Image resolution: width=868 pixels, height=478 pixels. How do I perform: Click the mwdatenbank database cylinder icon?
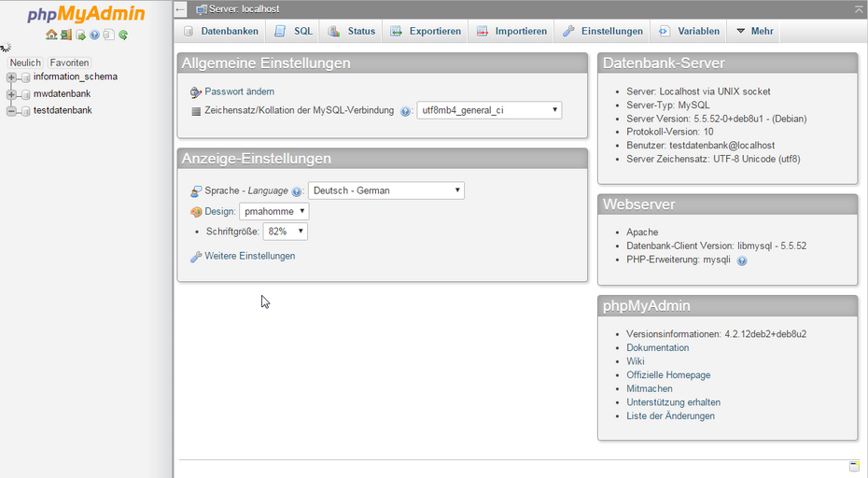25,94
